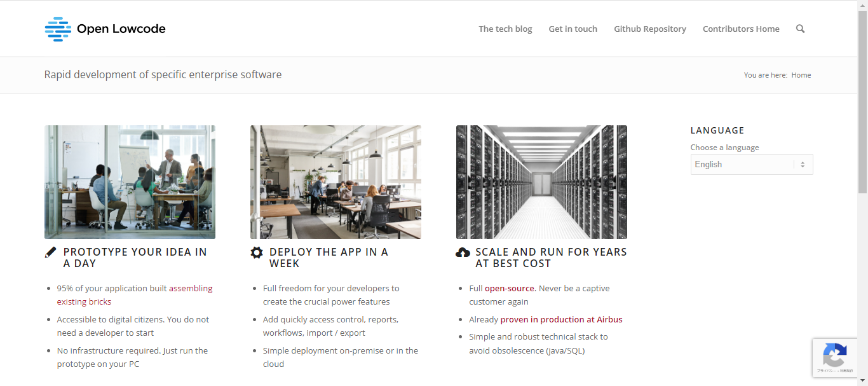Click the Open Lowcode logo

tap(105, 29)
